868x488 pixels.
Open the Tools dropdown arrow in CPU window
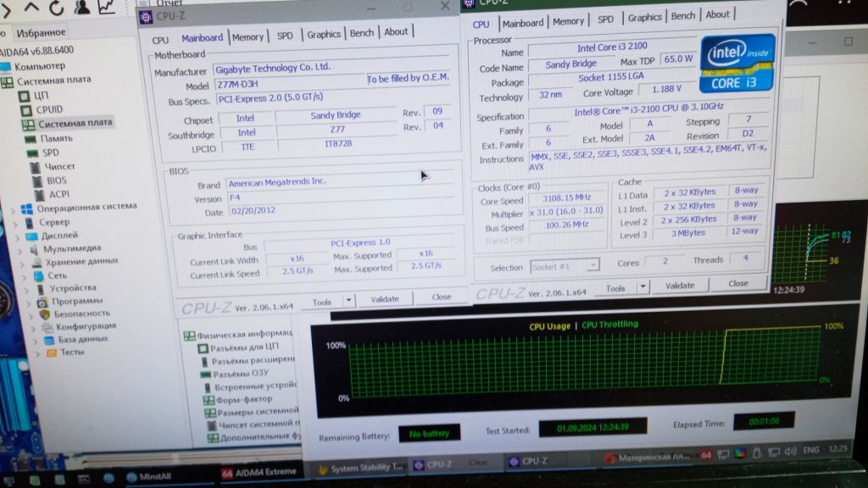click(x=643, y=286)
